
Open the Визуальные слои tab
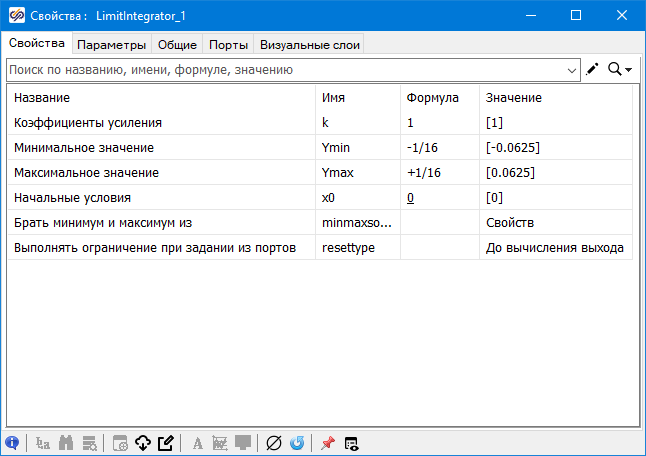308,44
